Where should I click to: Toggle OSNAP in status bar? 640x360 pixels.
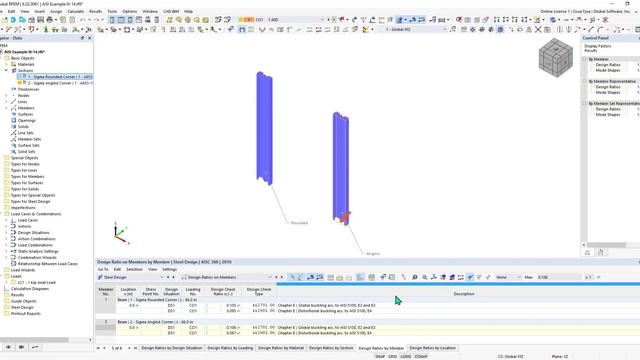(421, 356)
